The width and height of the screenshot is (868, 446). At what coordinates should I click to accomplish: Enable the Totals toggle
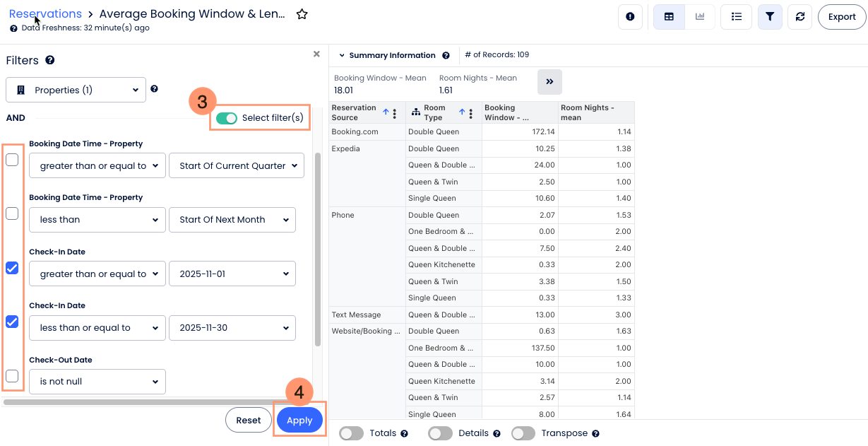tap(351, 433)
